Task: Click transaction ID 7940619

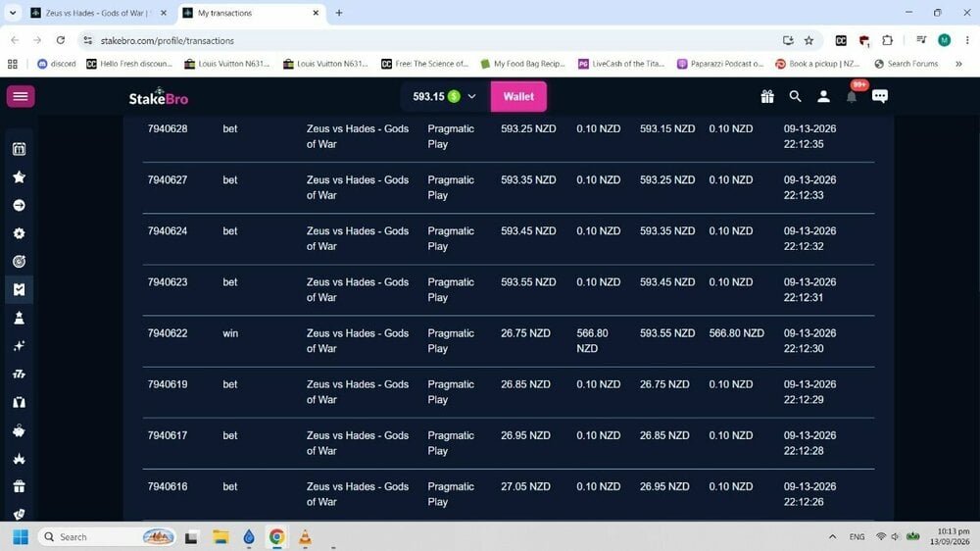Action: pos(168,384)
